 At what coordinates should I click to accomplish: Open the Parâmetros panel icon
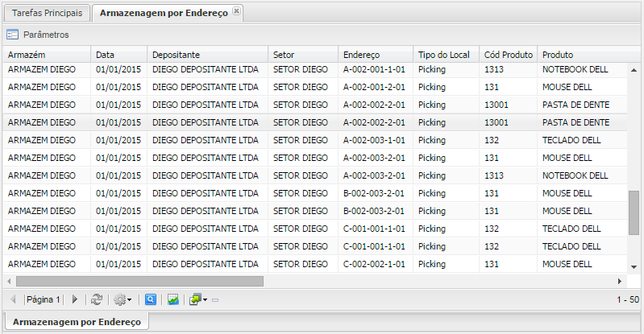[12, 35]
